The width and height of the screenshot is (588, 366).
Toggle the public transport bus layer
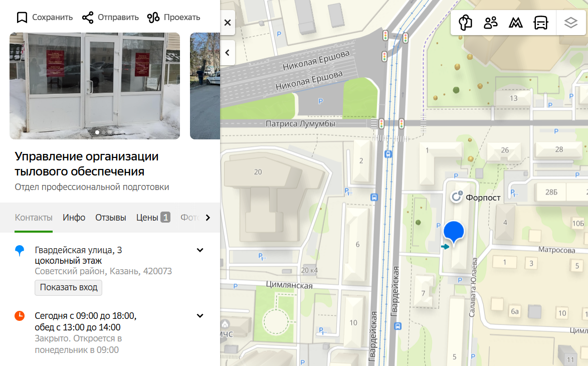[x=540, y=23]
